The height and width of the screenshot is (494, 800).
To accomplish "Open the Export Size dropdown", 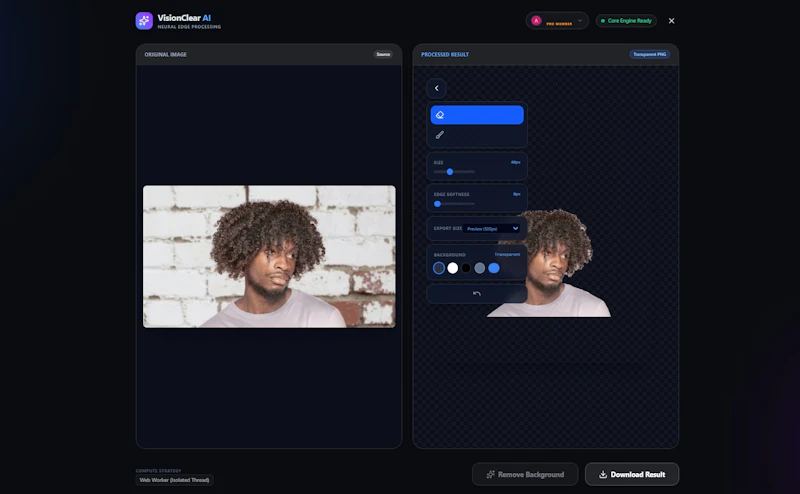I will click(x=492, y=229).
